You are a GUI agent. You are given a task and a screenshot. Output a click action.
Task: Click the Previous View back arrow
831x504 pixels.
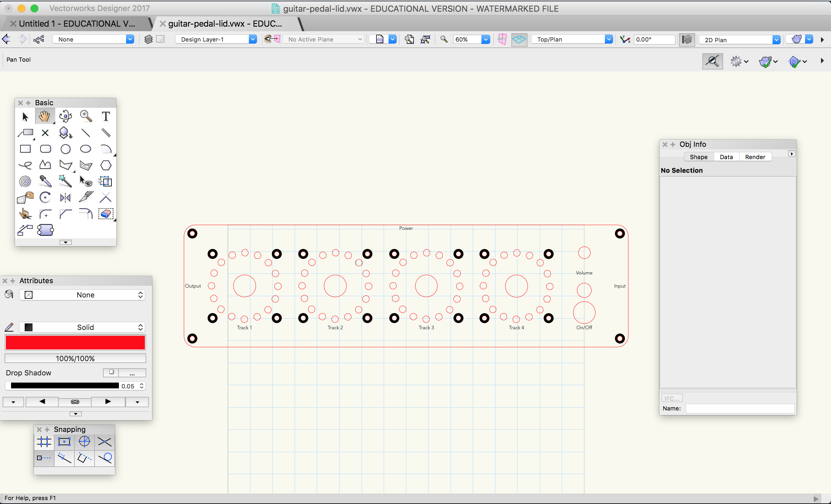(x=6, y=39)
